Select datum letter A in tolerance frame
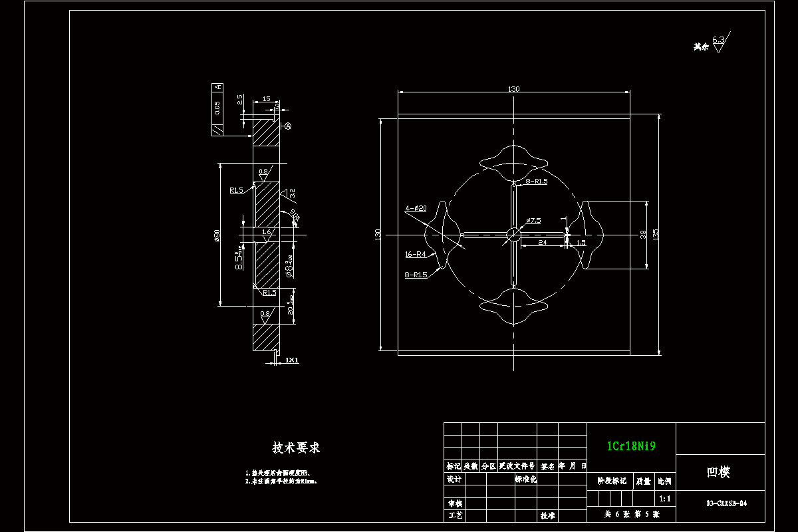Image resolution: width=798 pixels, height=532 pixels. pos(217,87)
